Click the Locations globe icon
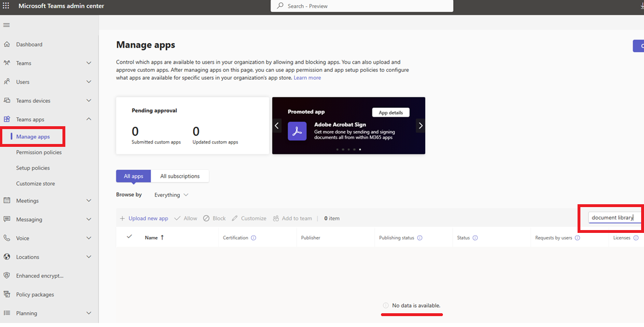The image size is (644, 327). point(6,256)
